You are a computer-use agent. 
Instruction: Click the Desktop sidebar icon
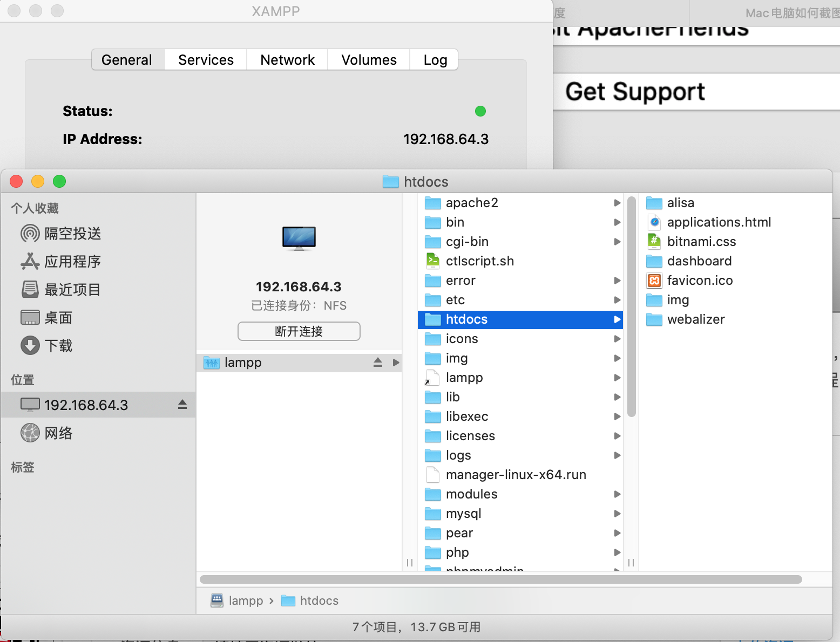30,318
